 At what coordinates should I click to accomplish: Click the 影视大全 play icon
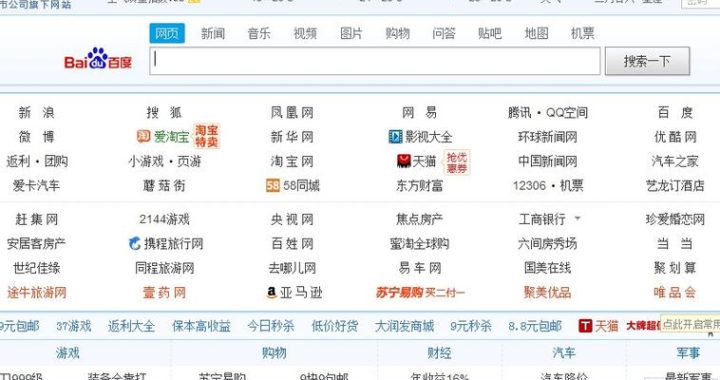395,136
